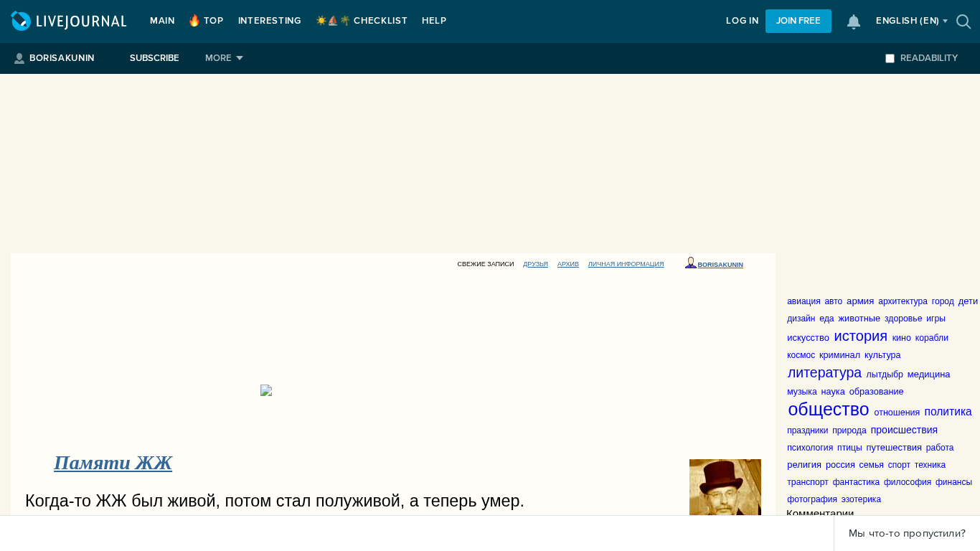Image resolution: width=980 pixels, height=551 pixels.
Task: Select the город tag
Action: [943, 301]
